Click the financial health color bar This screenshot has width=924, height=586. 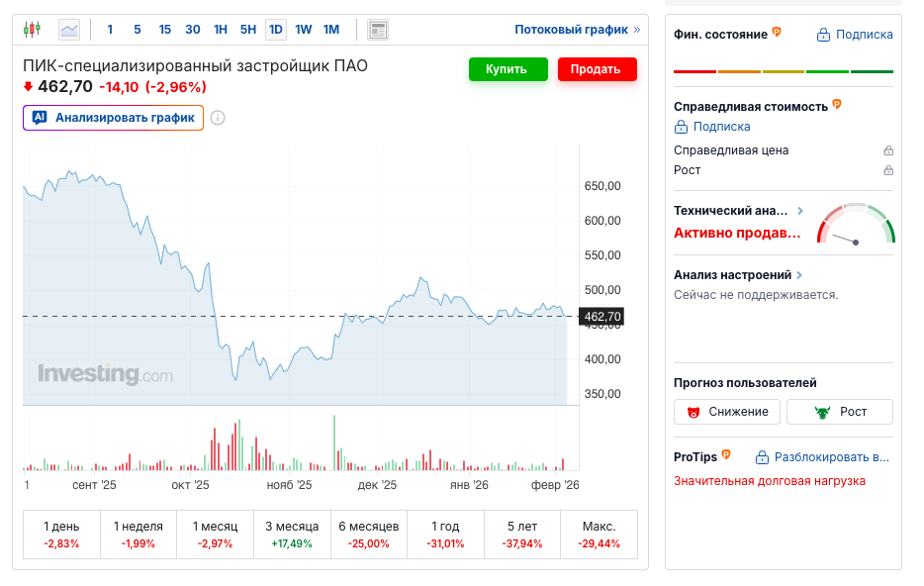784,71
